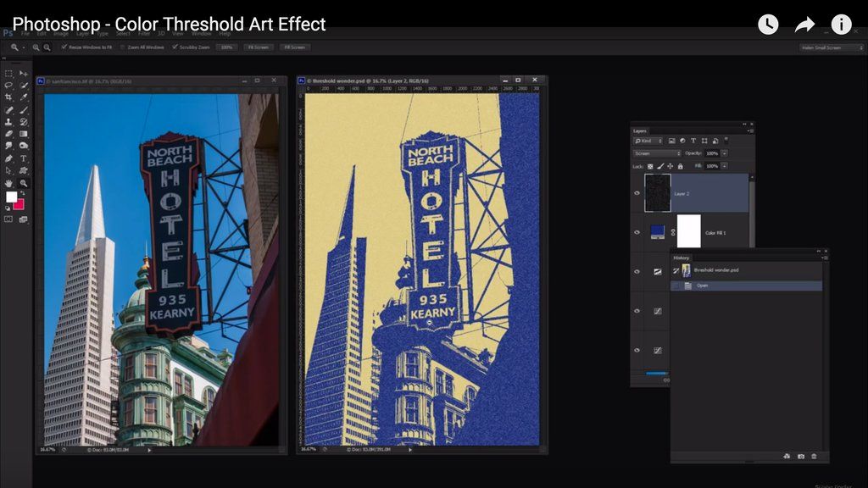The image size is (868, 488).
Task: Click the History panel trash icon
Action: [814, 457]
